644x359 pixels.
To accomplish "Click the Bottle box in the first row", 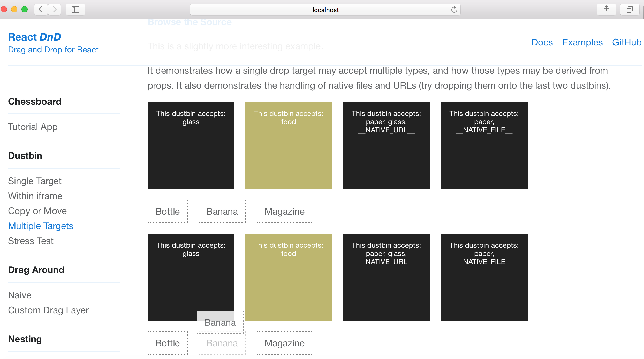I will point(168,212).
